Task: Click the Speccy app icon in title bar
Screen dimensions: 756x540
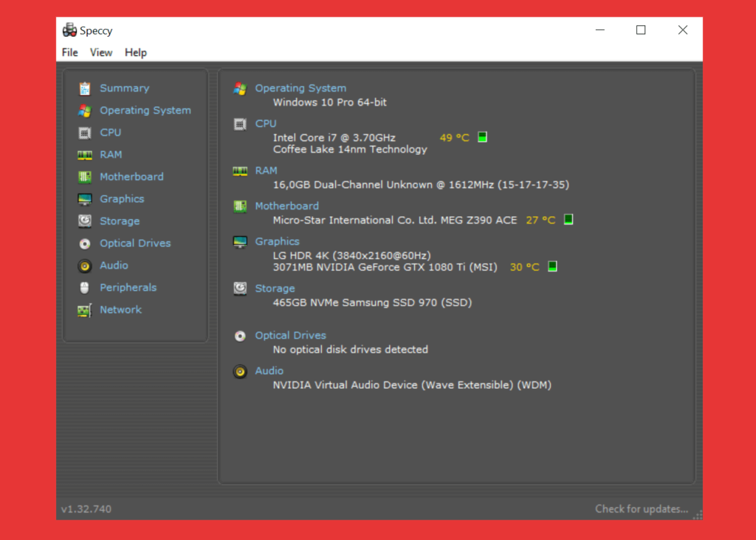Action: 69,30
